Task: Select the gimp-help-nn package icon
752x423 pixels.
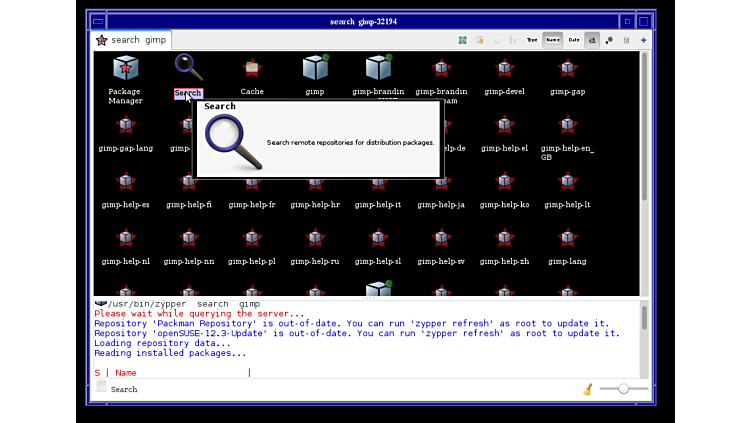Action: point(188,238)
